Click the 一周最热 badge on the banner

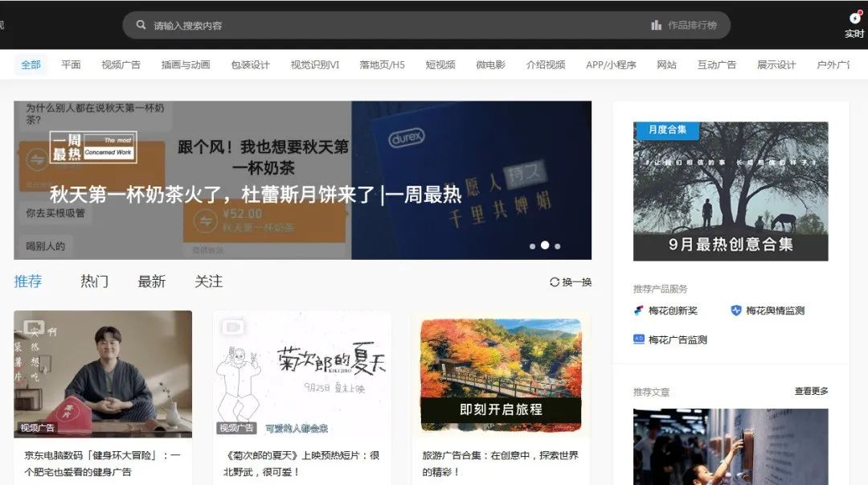93,147
